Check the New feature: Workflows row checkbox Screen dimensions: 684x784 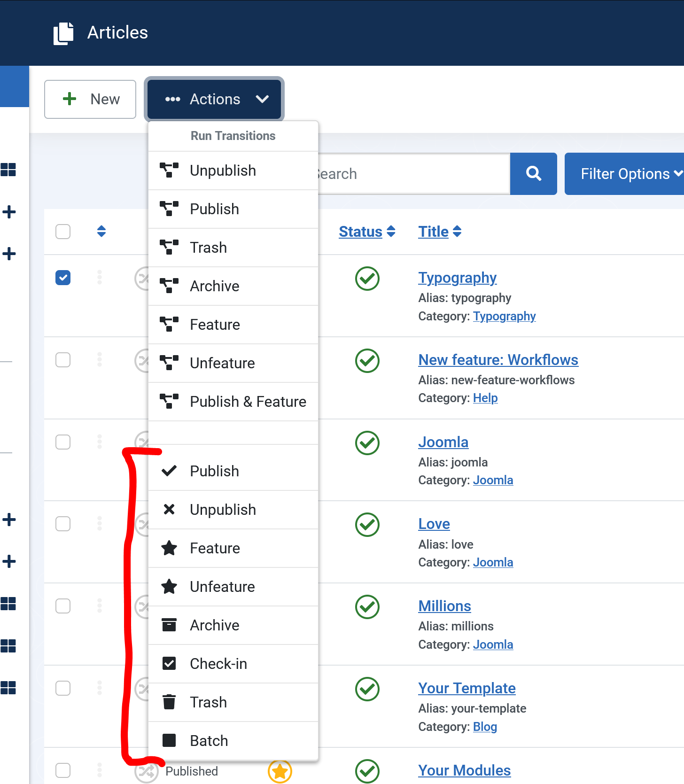pyautogui.click(x=63, y=360)
